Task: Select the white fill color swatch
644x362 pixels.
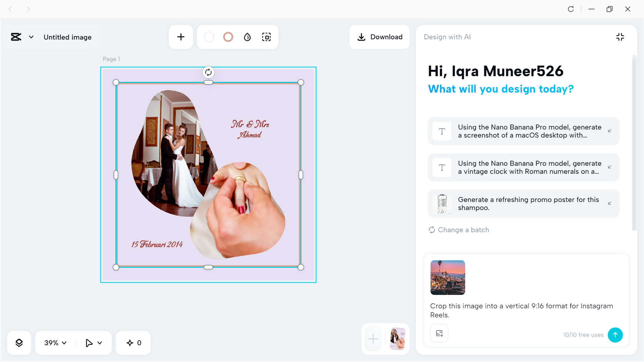Action: pos(209,37)
